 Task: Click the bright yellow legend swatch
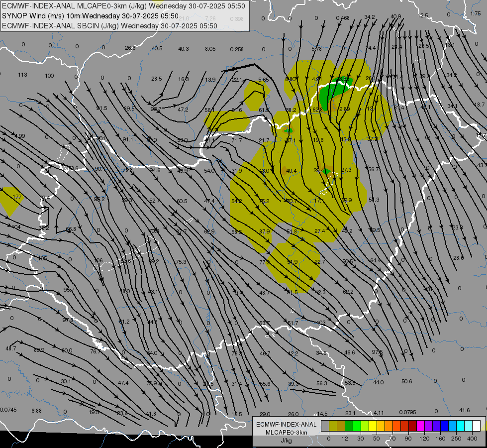[x=373, y=426]
